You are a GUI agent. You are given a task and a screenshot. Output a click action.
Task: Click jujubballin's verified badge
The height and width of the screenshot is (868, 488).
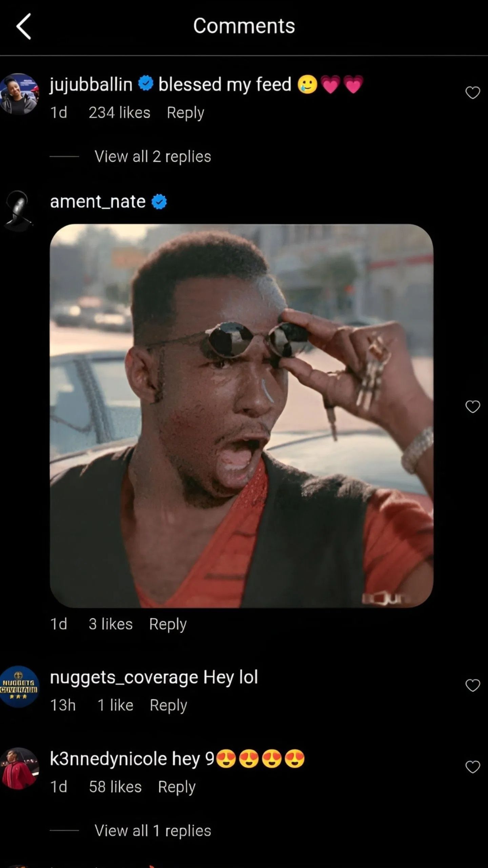point(146,84)
